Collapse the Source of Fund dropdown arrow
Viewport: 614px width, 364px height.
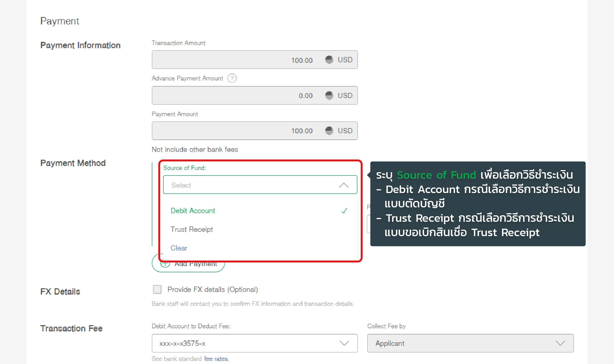click(344, 185)
